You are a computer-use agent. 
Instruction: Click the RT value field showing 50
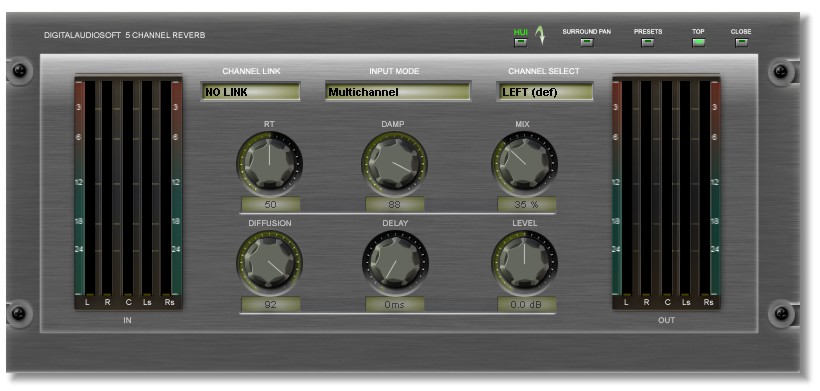pyautogui.click(x=270, y=204)
